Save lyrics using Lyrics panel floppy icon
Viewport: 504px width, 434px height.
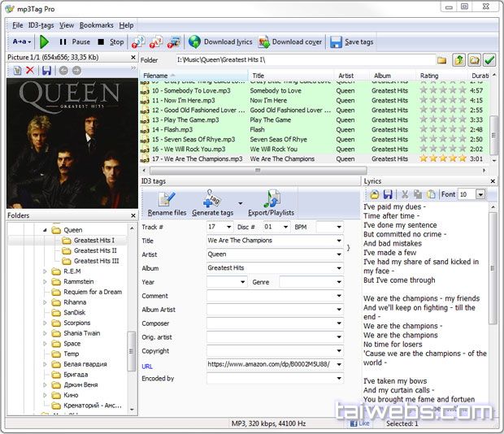(388, 194)
